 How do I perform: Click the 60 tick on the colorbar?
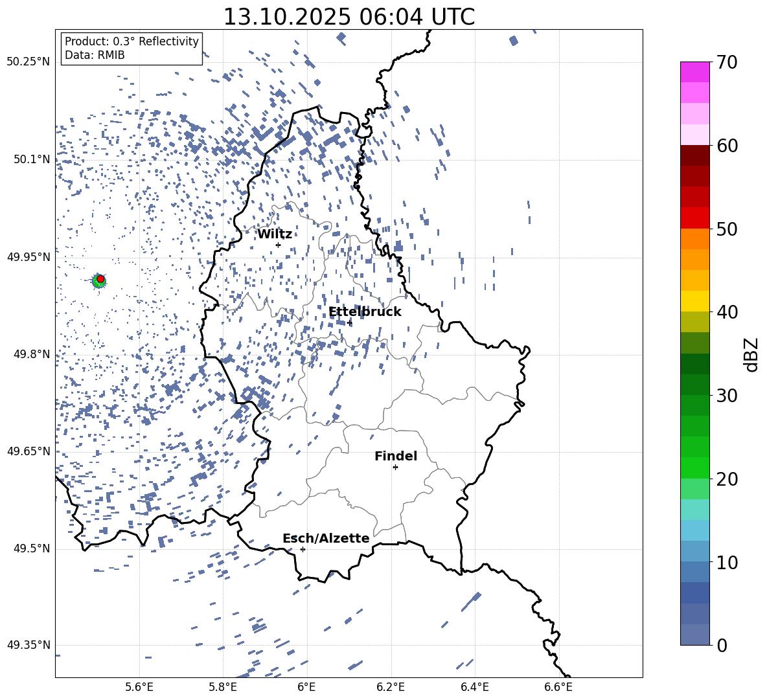727,146
